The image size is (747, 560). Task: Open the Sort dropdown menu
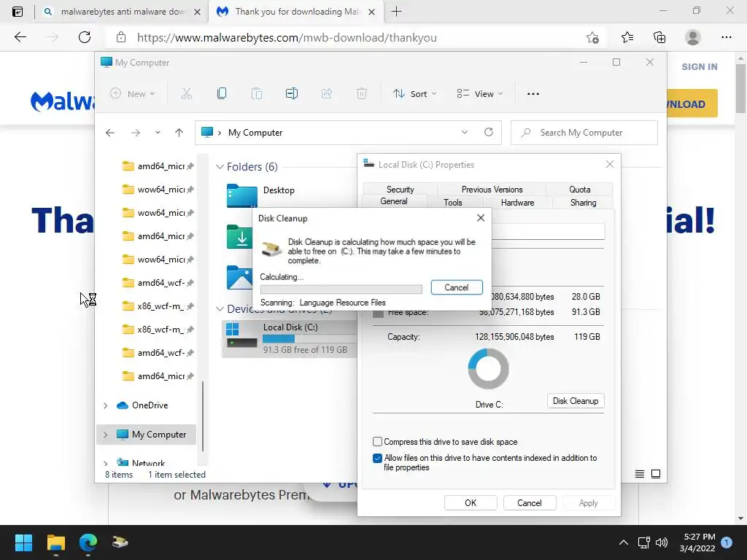414,94
